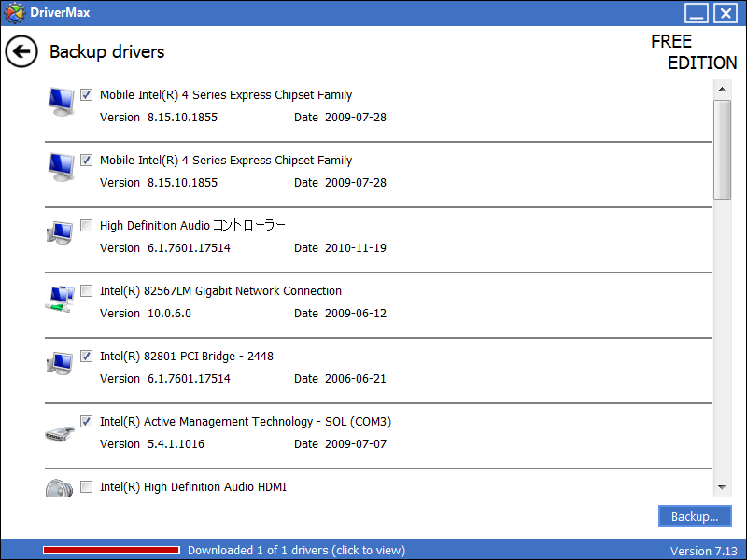Click speaker icon for Intel High Definition Audio HDMI
The image size is (747, 560).
(59, 488)
